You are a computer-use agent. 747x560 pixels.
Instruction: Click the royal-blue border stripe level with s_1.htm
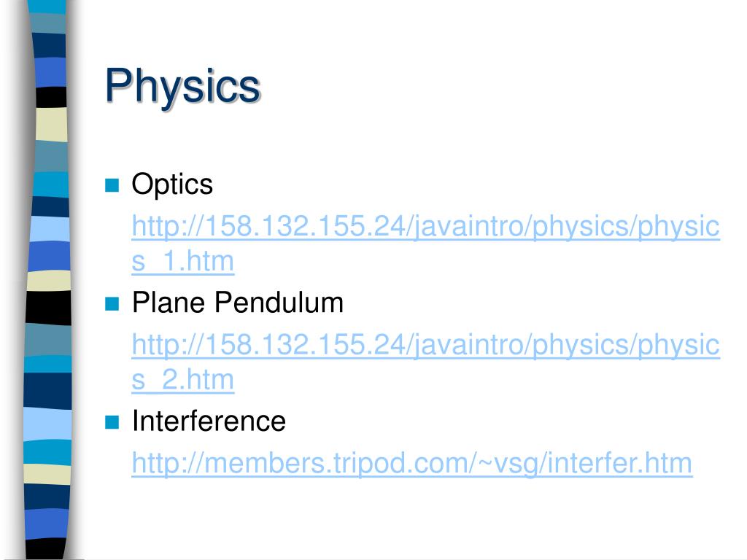pyautogui.click(x=49, y=257)
